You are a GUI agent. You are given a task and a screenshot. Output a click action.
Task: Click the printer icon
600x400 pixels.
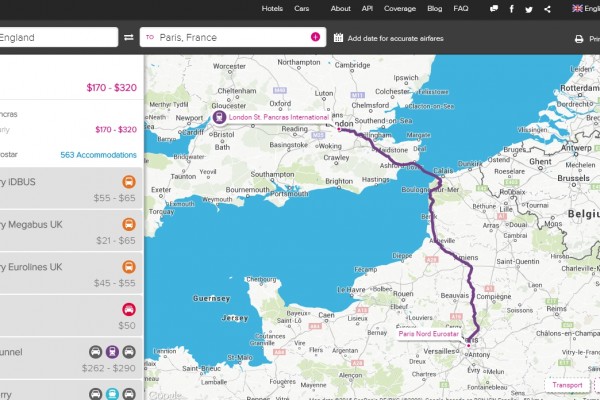point(579,39)
